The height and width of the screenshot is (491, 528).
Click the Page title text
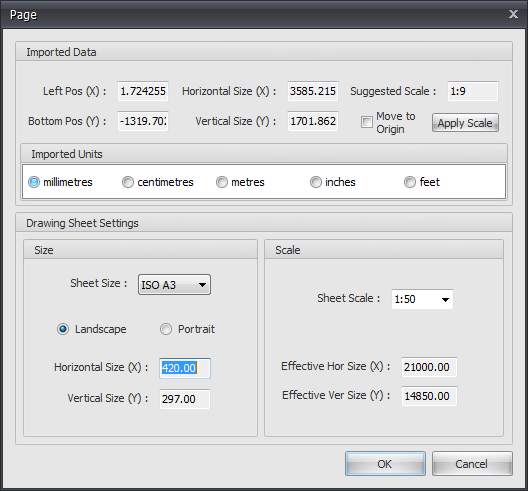click(x=23, y=15)
